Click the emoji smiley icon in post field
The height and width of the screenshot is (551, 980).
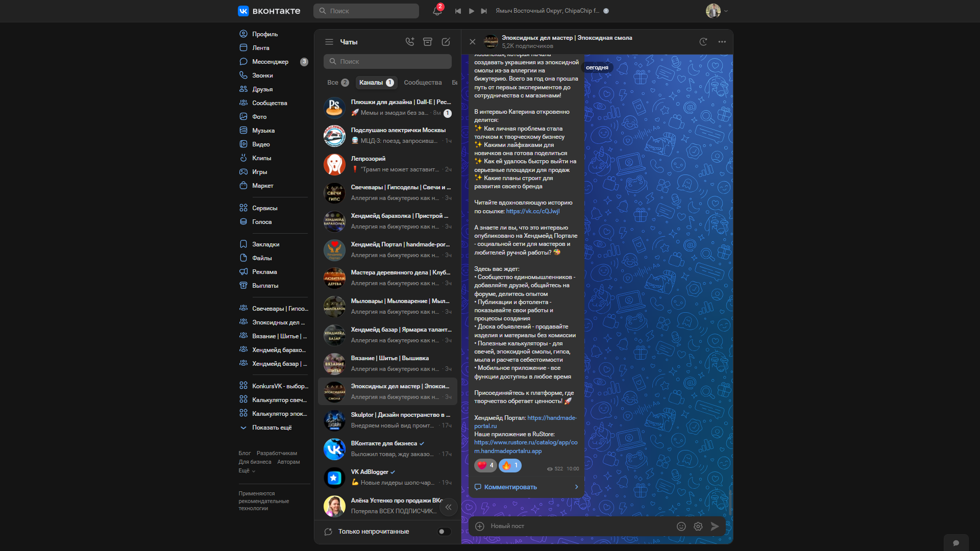pos(681,526)
